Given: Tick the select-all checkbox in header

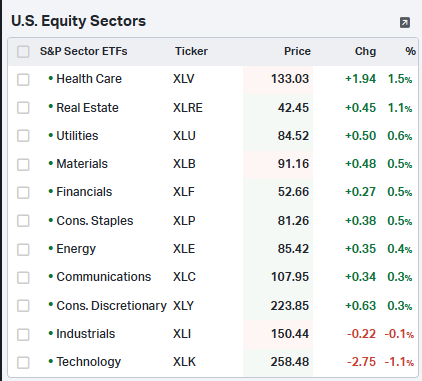Looking at the screenshot, I should point(23,52).
